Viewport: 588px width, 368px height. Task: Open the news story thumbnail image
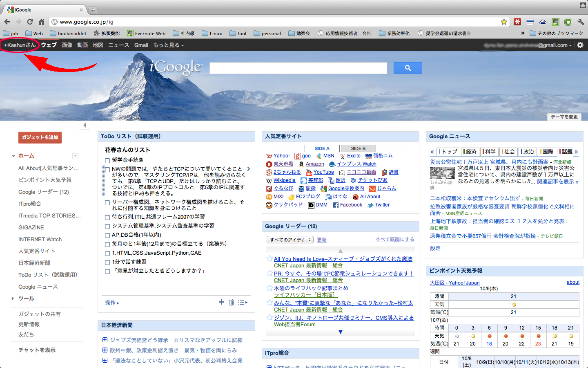443,172
